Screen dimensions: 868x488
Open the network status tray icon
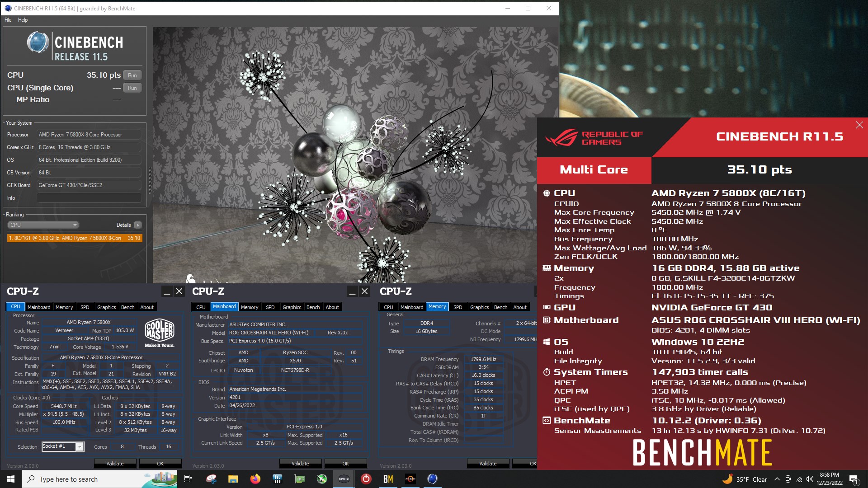[799, 479]
